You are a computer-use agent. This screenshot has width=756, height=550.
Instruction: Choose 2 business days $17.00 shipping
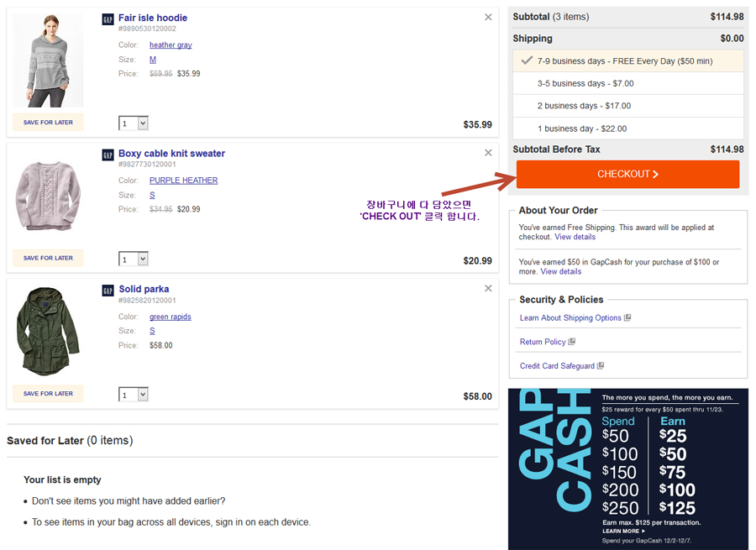(627, 106)
